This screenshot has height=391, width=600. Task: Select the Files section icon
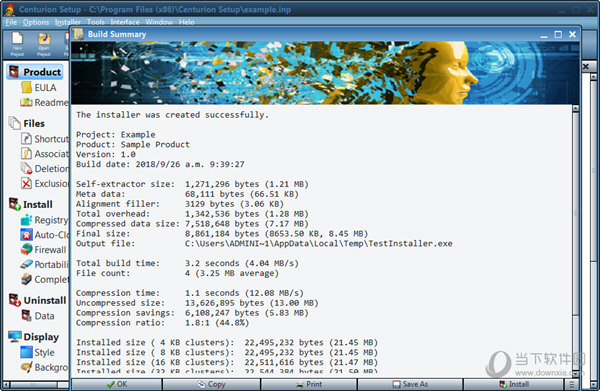click(15, 123)
